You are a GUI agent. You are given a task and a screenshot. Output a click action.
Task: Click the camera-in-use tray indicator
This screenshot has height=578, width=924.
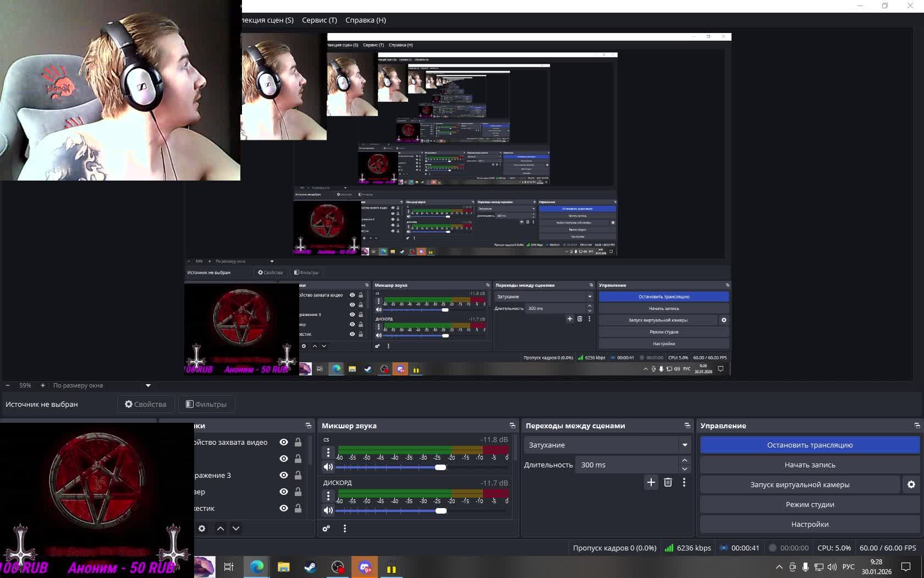tap(793, 567)
